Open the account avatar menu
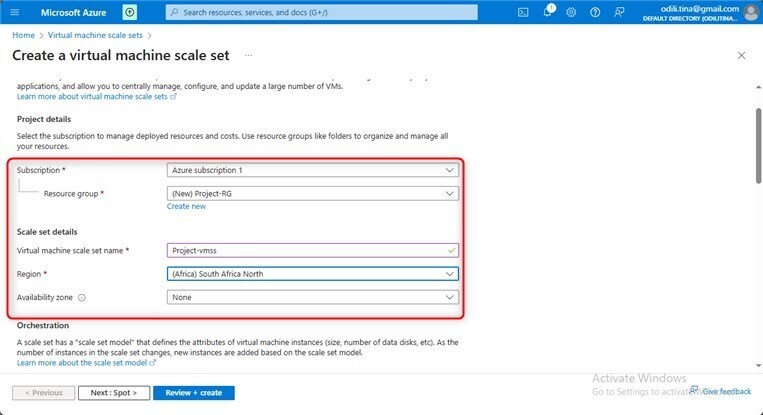This screenshot has height=415, width=763. pos(751,12)
